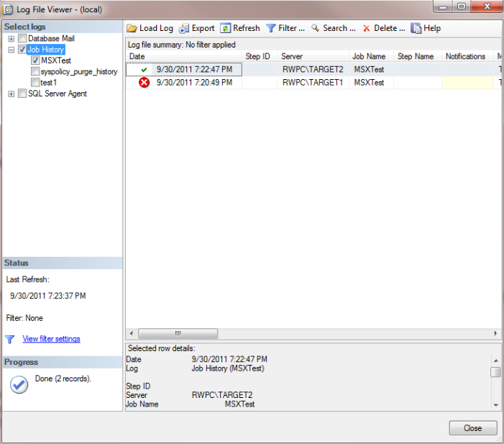This screenshot has width=504, height=444.
Task: Click the red Delete X icon
Action: tap(367, 28)
